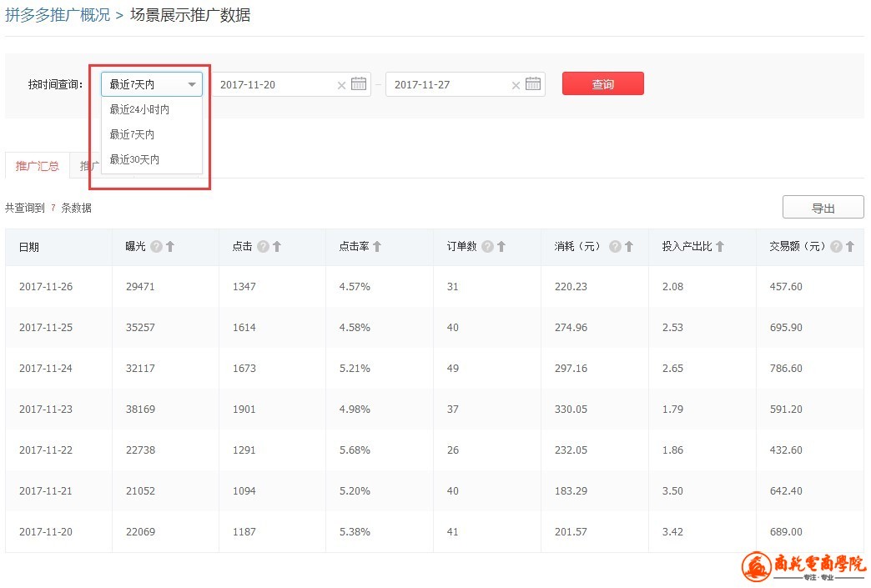The height and width of the screenshot is (588, 871).
Task: Choose 最近30天内 from the dropdown list
Action: (152, 159)
